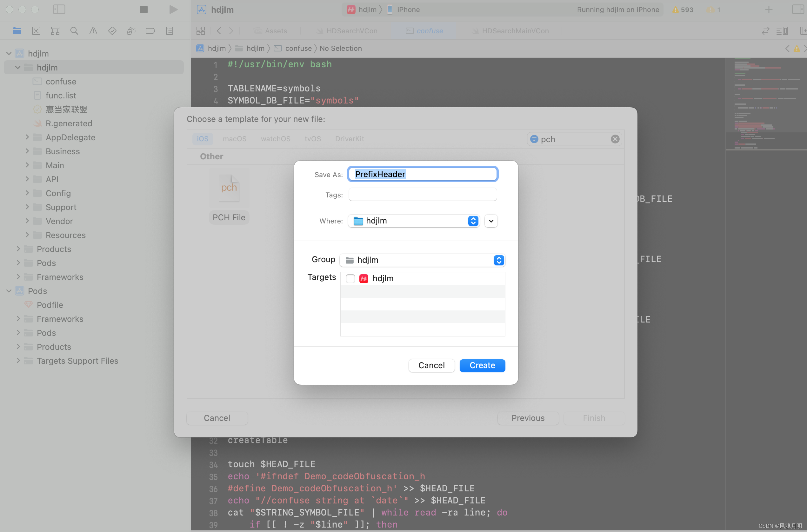Click Cancel in the template chooser
Viewport: 807px width, 532px height.
point(217,418)
